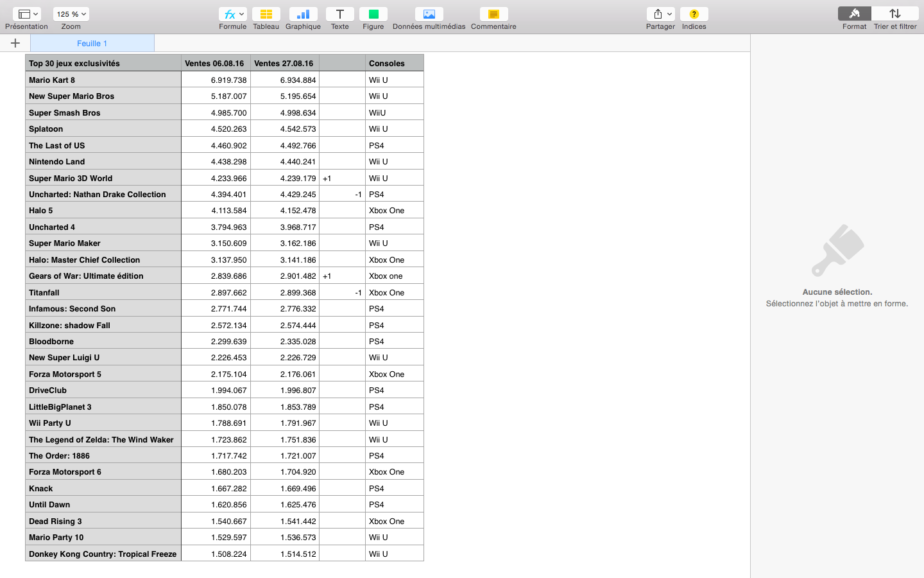This screenshot has height=578, width=924.
Task: Select The Last of US cell
Action: [103, 145]
